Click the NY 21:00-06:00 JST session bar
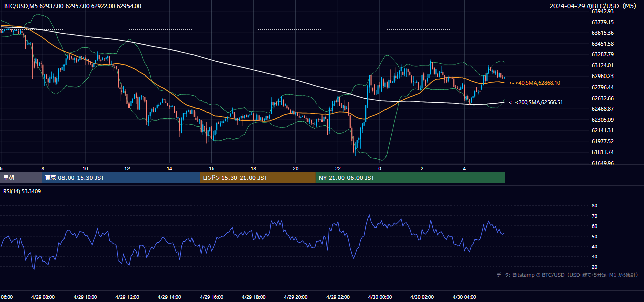The height and width of the screenshot is (302, 644). tap(411, 178)
